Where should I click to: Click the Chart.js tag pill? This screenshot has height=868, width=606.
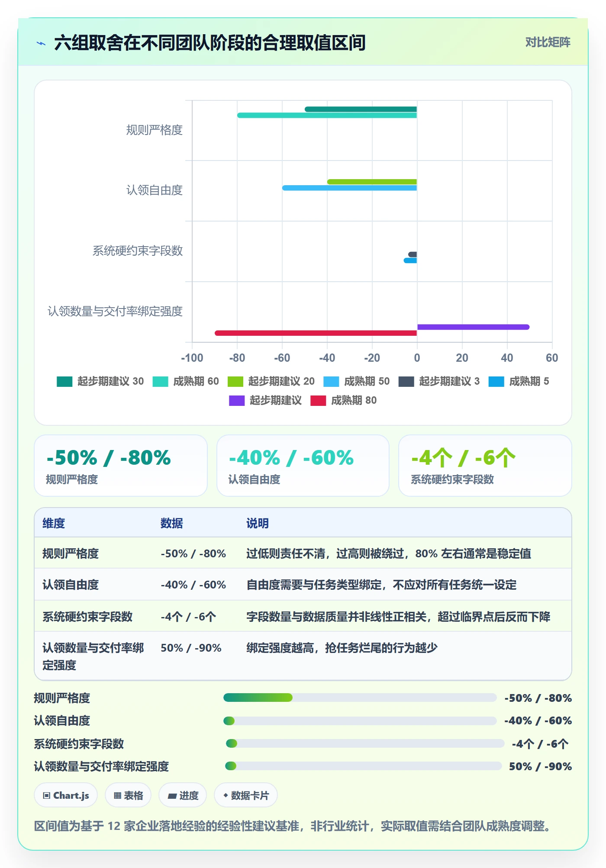[x=66, y=795]
